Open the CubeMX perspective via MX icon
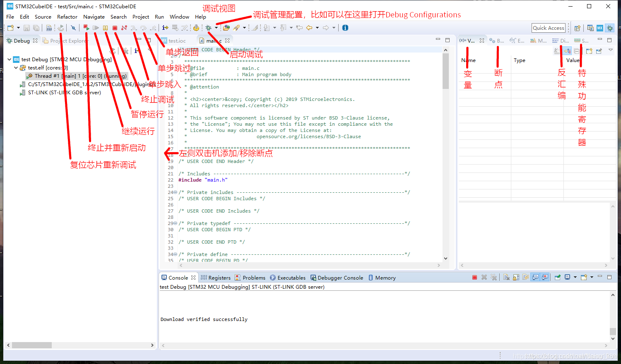The width and height of the screenshot is (621, 364). click(x=599, y=28)
